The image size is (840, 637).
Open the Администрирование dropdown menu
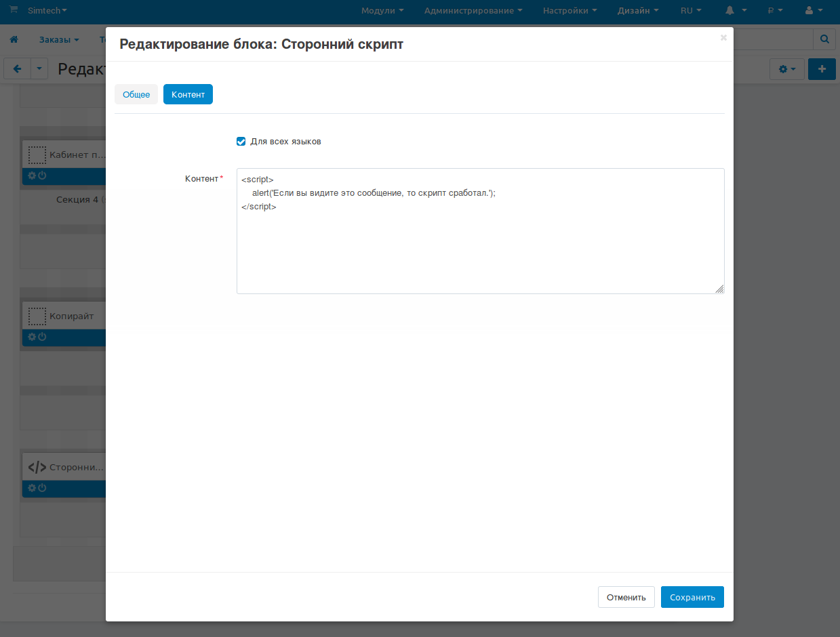473,11
